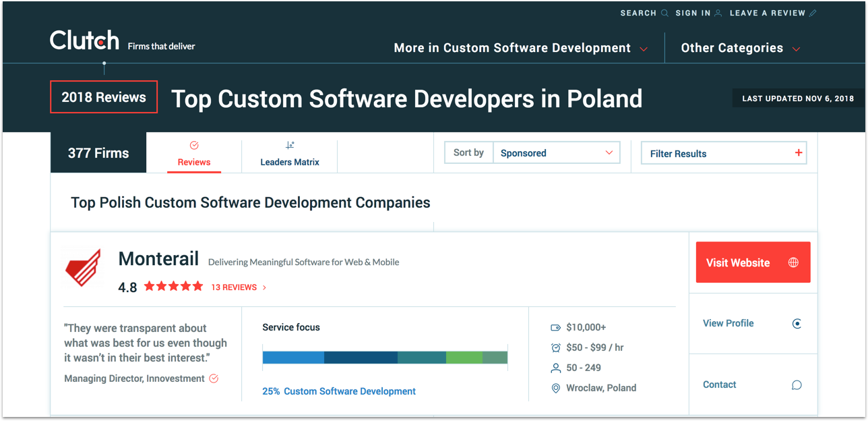Click the search magnifier icon
Image resolution: width=868 pixels, height=421 pixels.
click(x=665, y=13)
